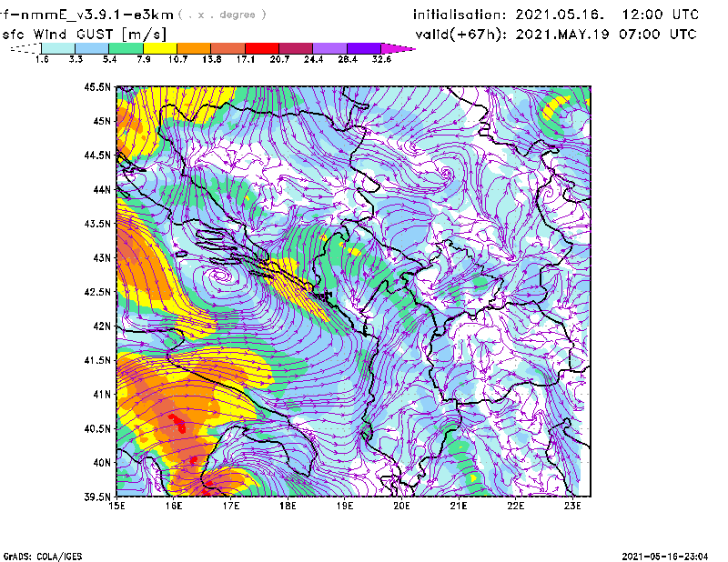Click latitude label 41N
The image size is (728, 562).
(102, 394)
